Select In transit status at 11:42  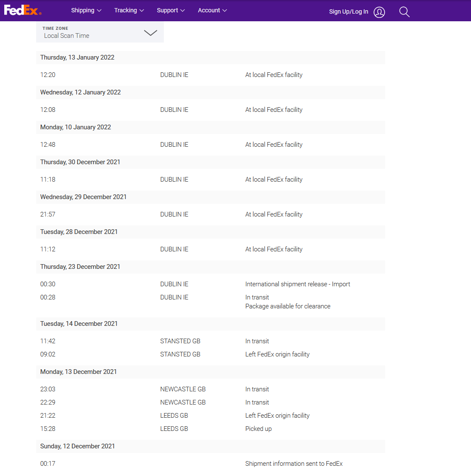tap(257, 341)
